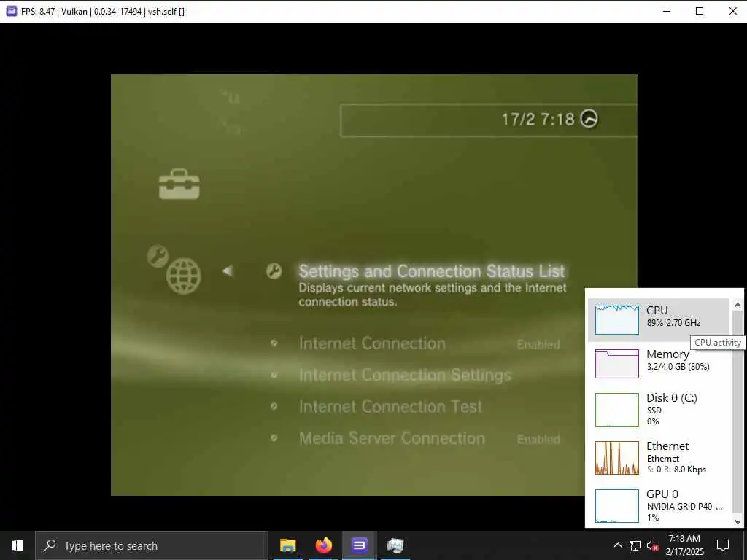
Task: Open File Explorer from the taskbar
Action: (x=287, y=545)
